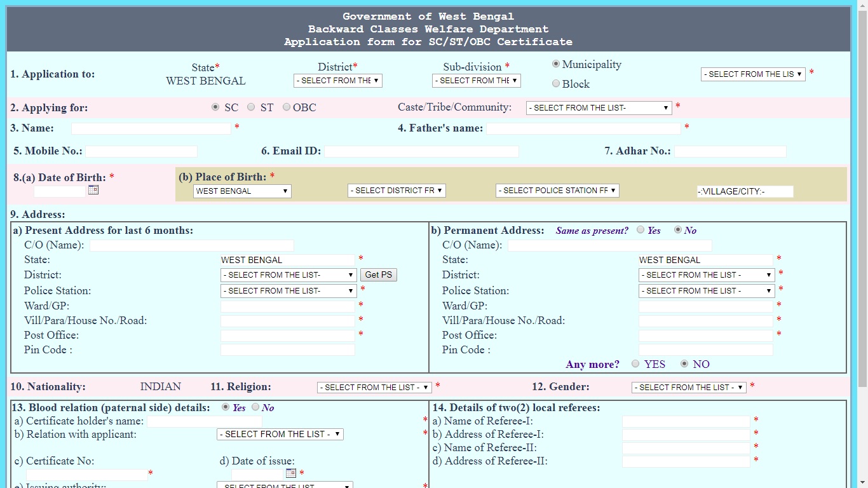Open the Sub-division dropdown
This screenshot has width=868, height=488.
(476, 81)
